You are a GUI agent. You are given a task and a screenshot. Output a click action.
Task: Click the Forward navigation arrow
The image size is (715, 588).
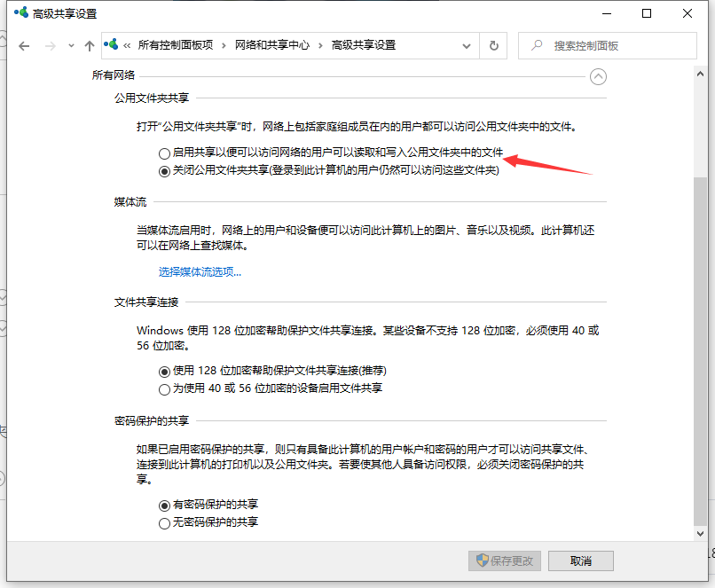51,45
